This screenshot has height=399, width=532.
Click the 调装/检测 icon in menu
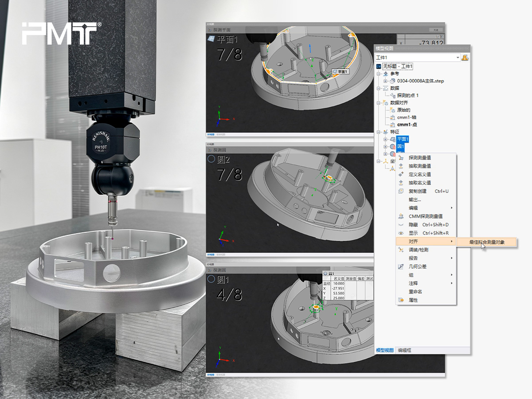pyautogui.click(x=401, y=250)
